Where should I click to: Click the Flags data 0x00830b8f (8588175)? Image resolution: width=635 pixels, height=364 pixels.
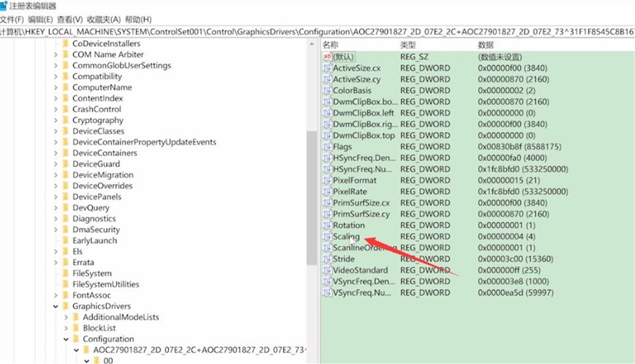click(519, 147)
